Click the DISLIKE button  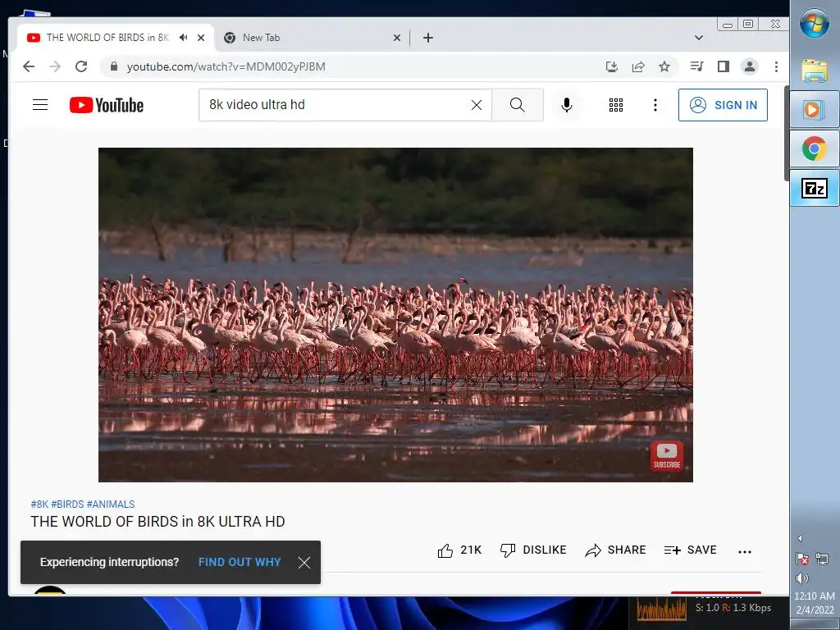pos(533,550)
